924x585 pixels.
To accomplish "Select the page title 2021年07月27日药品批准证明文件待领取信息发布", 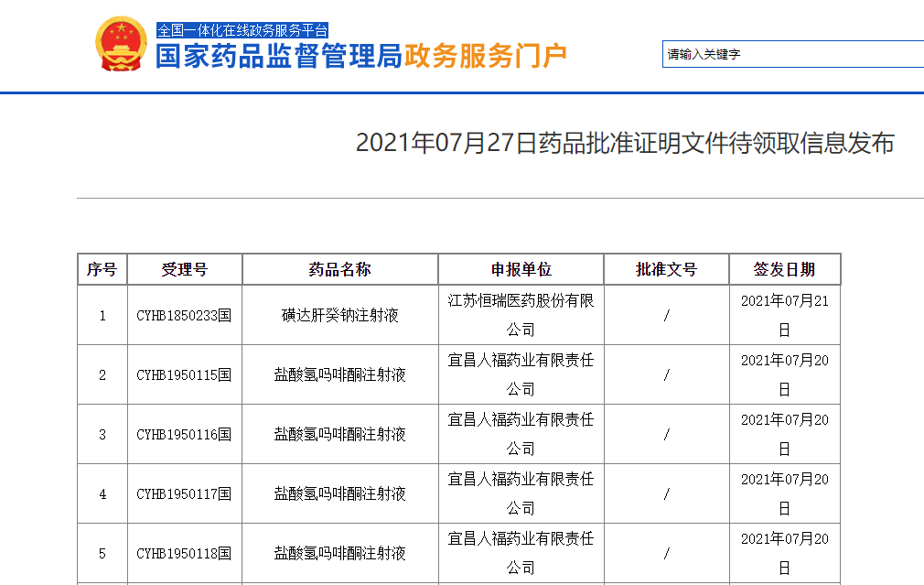I will (x=625, y=144).
